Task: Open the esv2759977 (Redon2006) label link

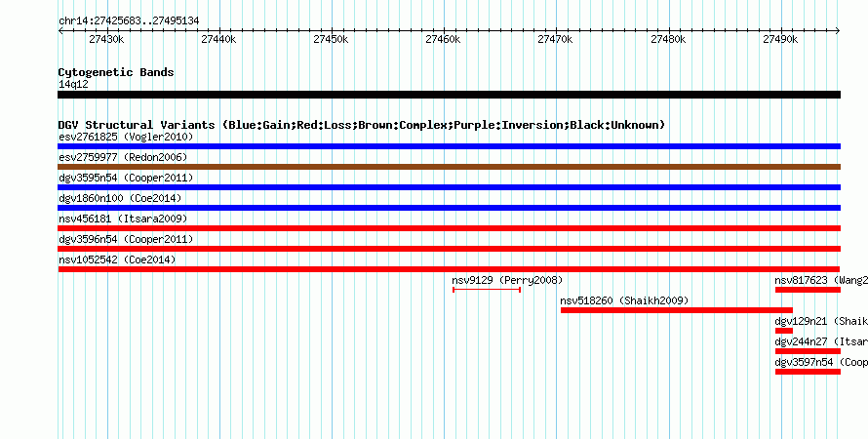Action: (123, 157)
